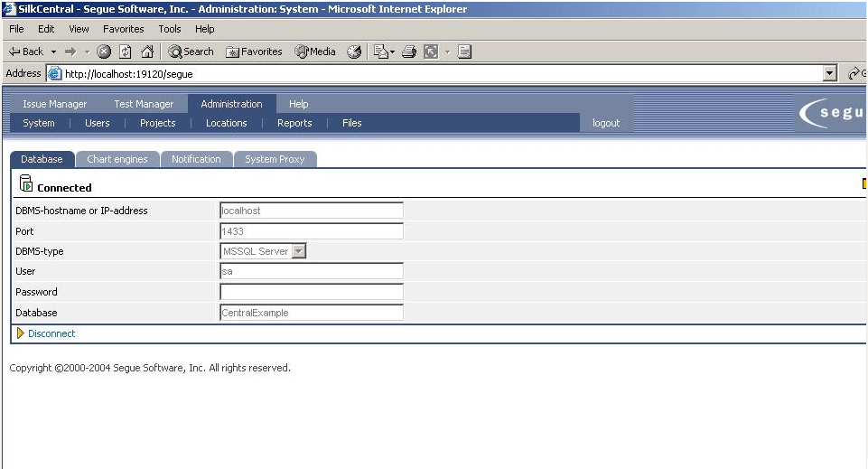
Task: Go to Users administration link
Action: 98,123
